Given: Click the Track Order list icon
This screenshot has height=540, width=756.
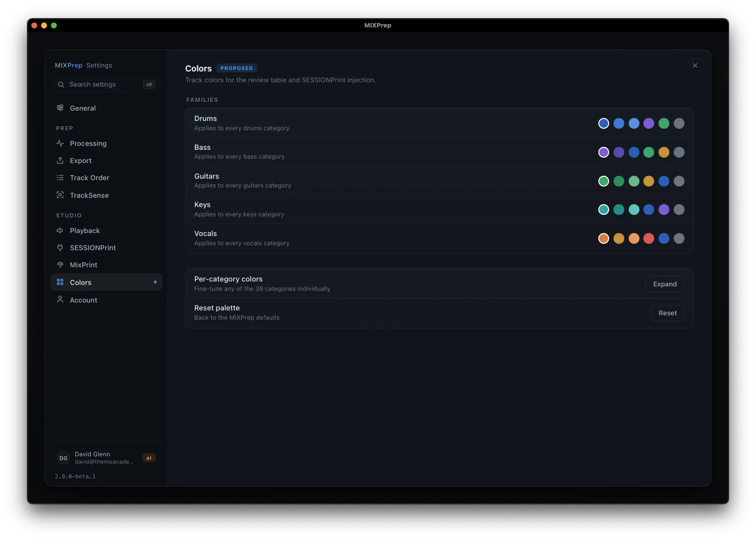Looking at the screenshot, I should [60, 178].
